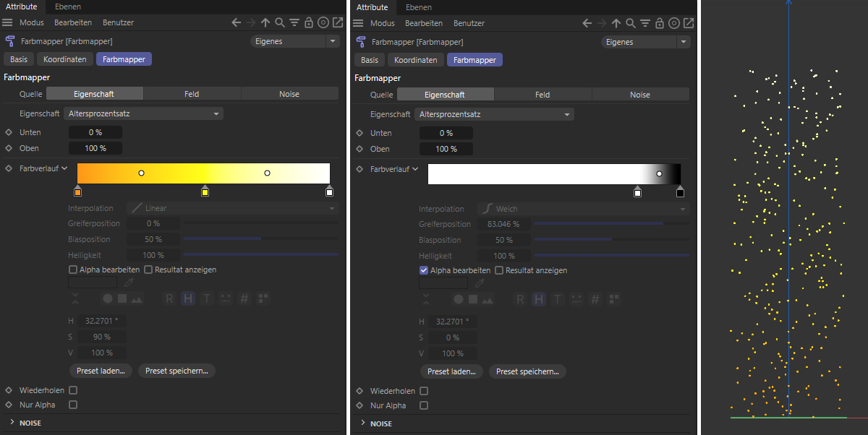Open Eigenes preset dropdown in left panel
Screen dimensions: 868x435
coord(295,41)
